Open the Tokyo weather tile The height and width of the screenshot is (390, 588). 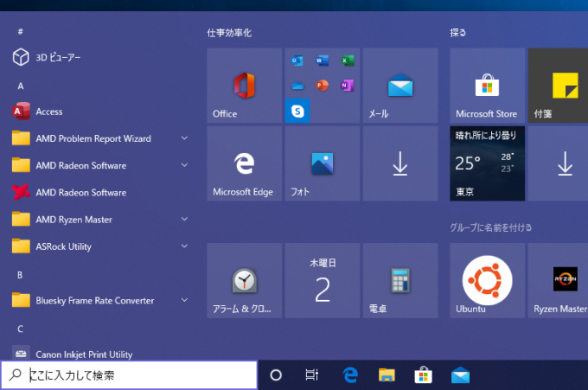point(487,163)
